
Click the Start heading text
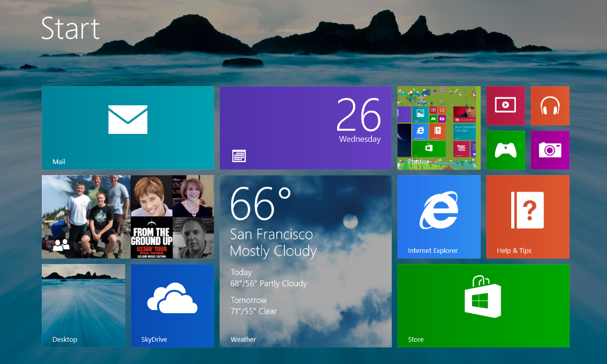(70, 29)
